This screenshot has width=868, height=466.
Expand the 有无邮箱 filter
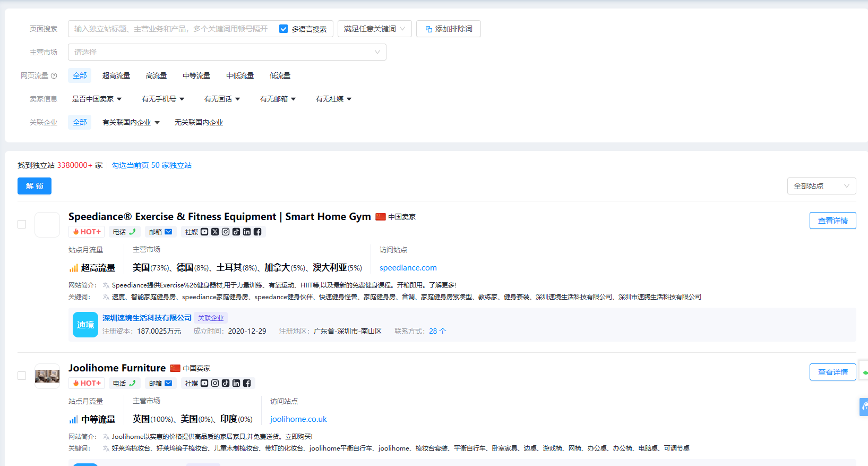coord(278,99)
